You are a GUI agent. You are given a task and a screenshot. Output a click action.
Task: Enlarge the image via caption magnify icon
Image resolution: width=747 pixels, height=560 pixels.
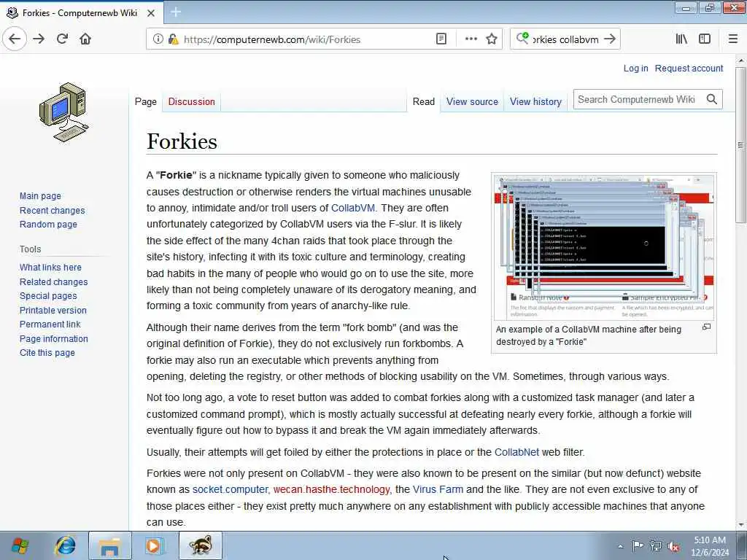[x=706, y=327]
